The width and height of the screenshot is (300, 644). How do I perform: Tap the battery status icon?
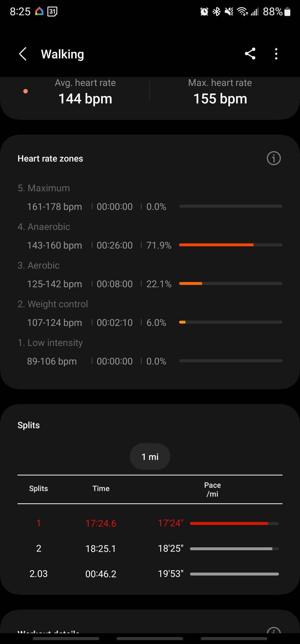point(287,12)
